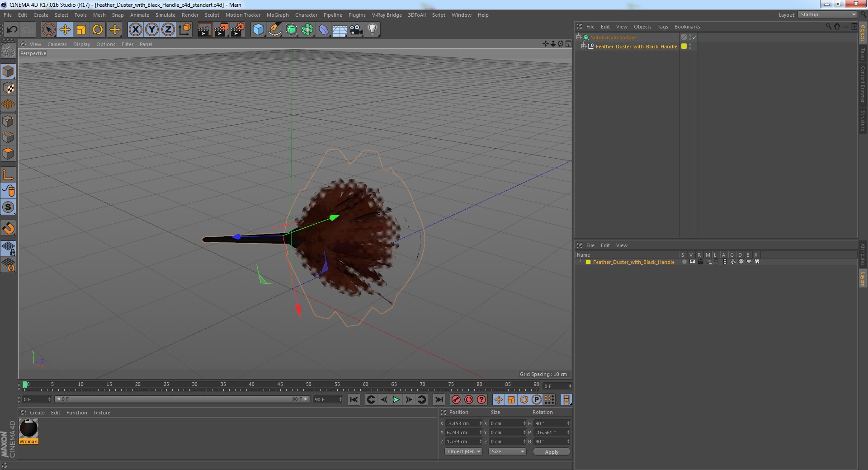The image size is (868, 470).
Task: Open the Simulate menu
Action: pyautogui.click(x=165, y=15)
